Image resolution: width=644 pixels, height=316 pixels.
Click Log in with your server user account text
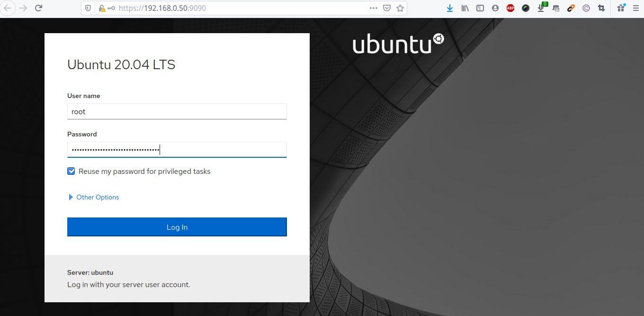click(129, 285)
